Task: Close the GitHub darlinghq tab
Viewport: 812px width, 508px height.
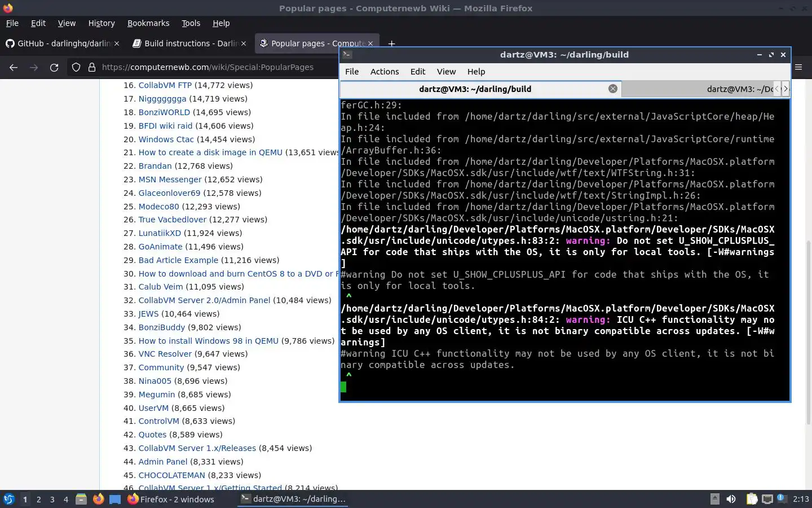Action: 117,43
